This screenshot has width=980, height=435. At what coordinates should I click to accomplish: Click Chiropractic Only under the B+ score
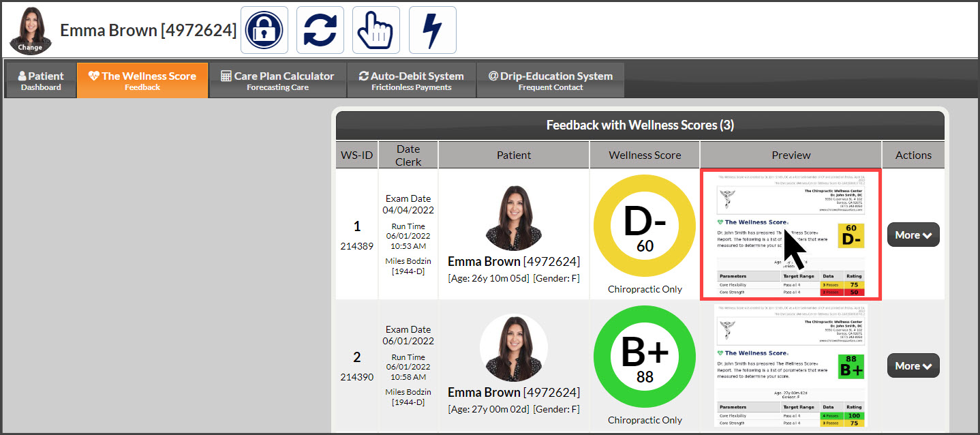pyautogui.click(x=645, y=420)
